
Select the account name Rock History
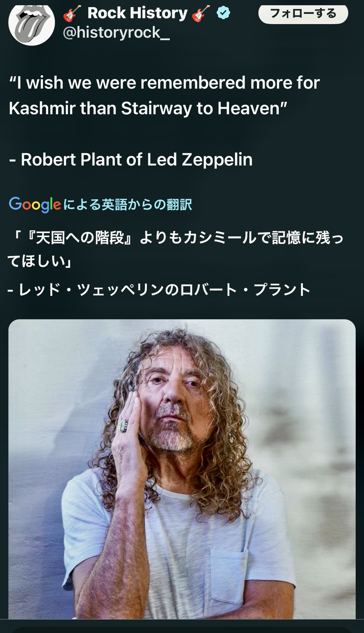pos(136,13)
